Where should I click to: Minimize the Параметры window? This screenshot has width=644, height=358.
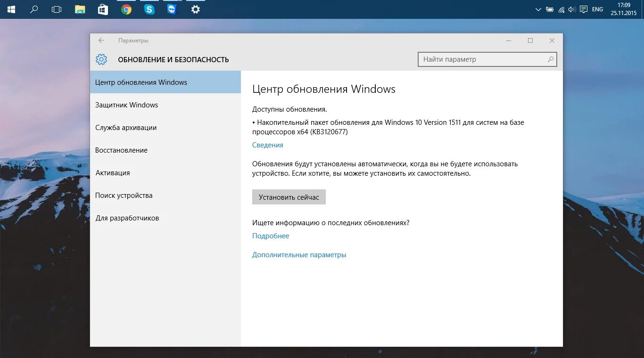click(509, 41)
